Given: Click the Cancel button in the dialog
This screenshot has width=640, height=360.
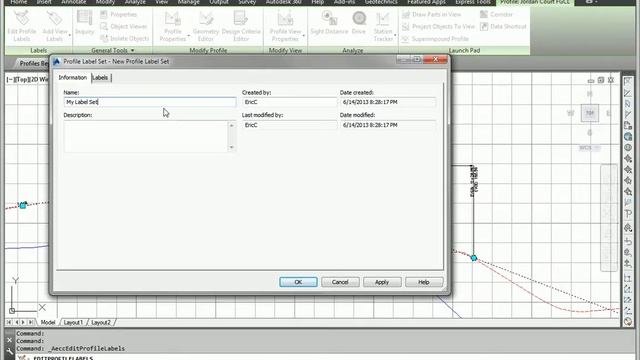Looking at the screenshot, I should pos(340,282).
